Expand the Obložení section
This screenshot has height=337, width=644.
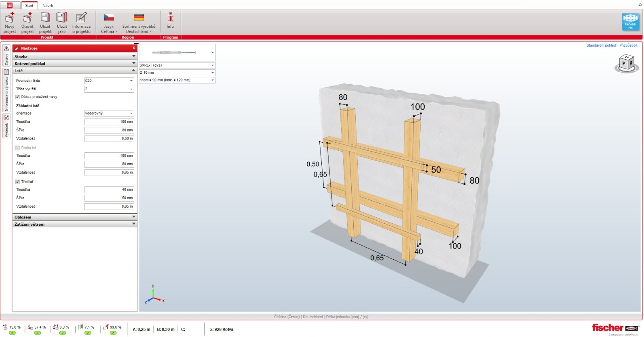tap(75, 217)
